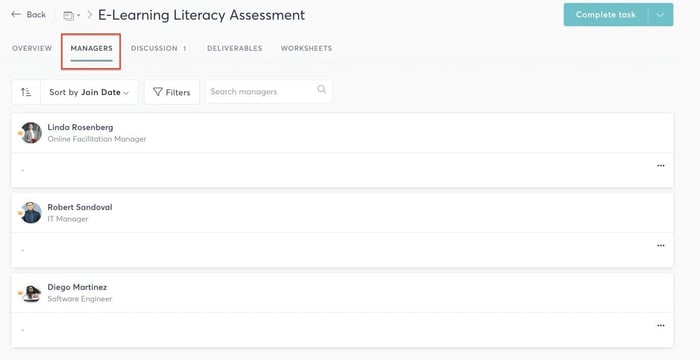This screenshot has width=700, height=360.
Task: Expand the Complete task arrow dropdown
Action: [660, 15]
